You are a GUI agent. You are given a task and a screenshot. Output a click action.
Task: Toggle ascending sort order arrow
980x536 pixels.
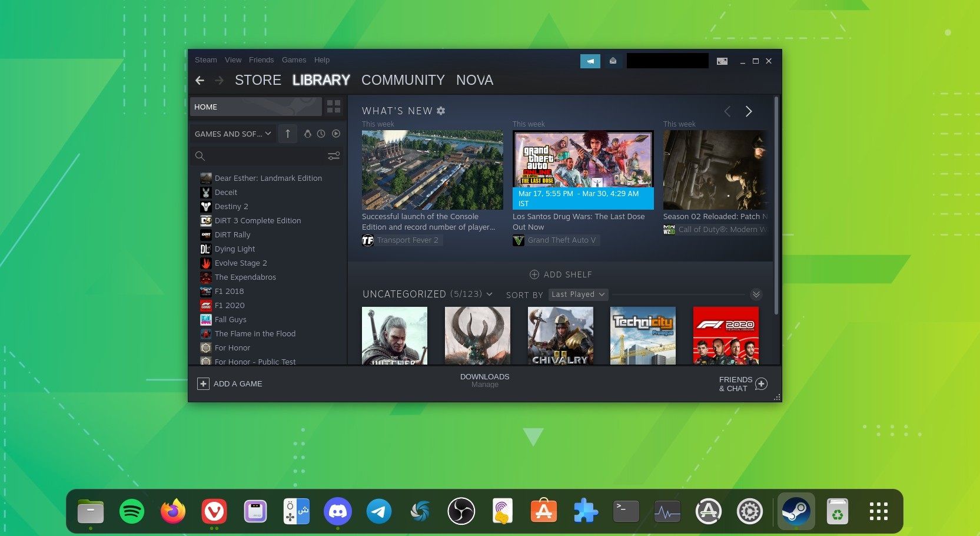click(287, 134)
